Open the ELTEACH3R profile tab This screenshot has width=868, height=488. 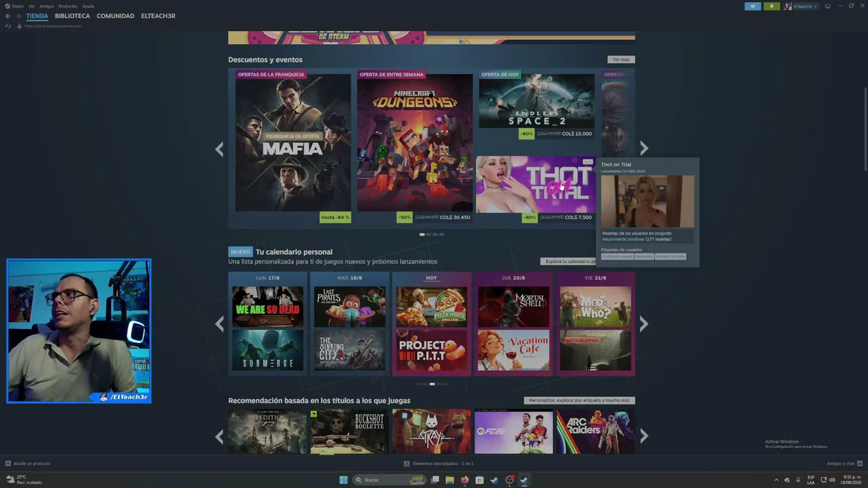click(158, 16)
